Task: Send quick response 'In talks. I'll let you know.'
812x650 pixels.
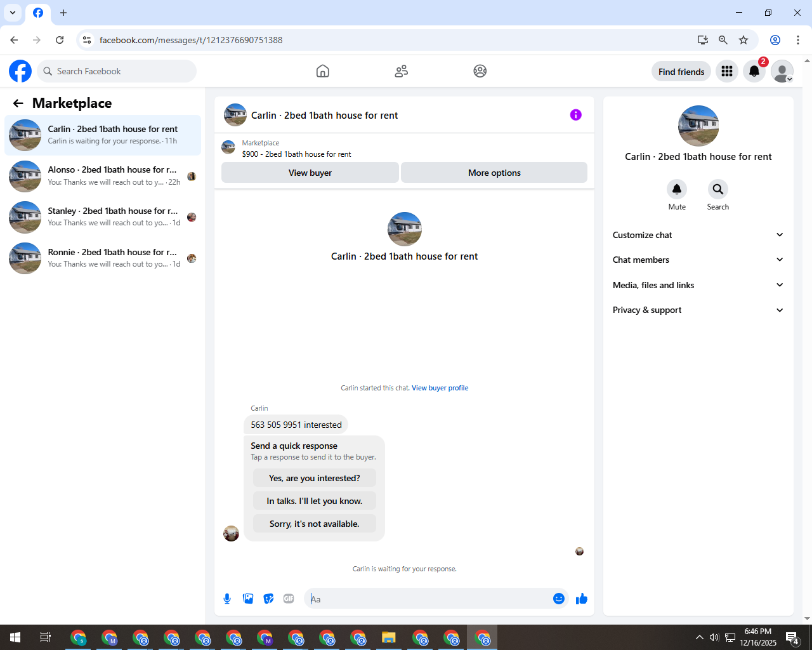Action: pos(314,501)
